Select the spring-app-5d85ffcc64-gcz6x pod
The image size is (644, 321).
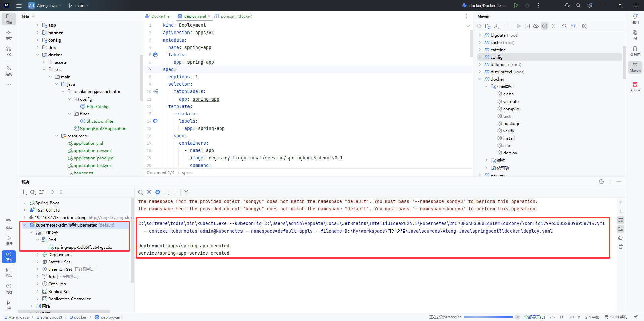point(83,247)
